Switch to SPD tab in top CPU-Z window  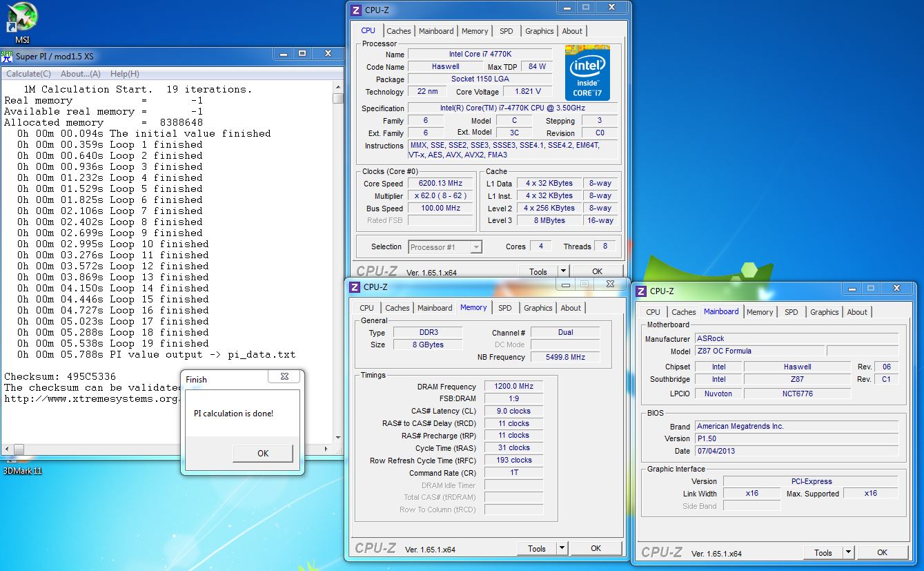507,31
